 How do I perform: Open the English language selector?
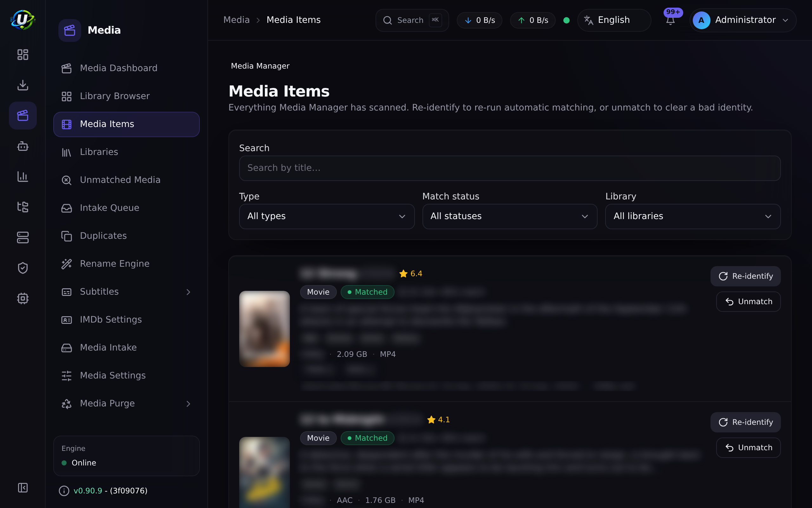[614, 20]
